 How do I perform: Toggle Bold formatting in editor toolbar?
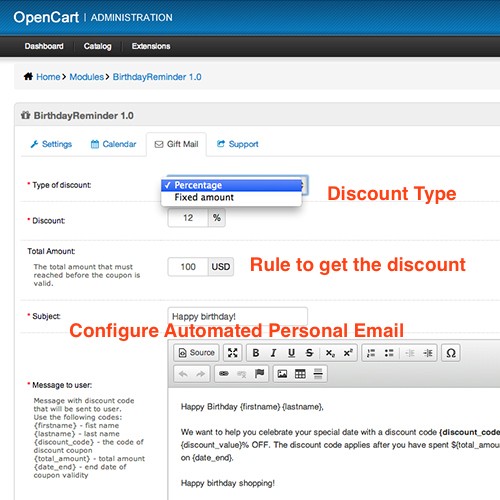point(256,353)
